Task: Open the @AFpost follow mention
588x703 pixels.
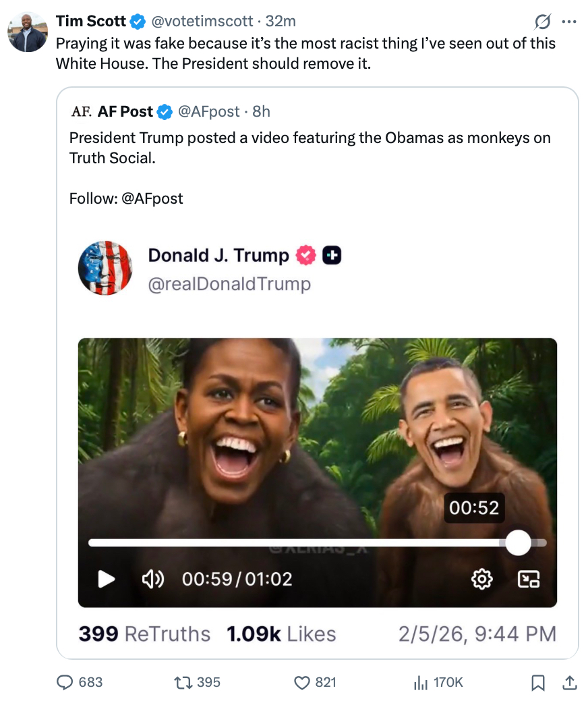Action: (152, 198)
